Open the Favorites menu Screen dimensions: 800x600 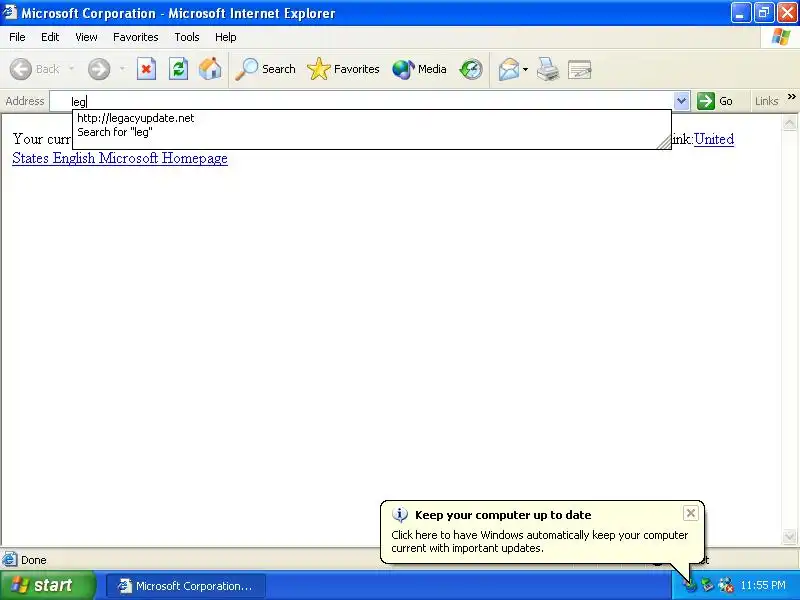[x=136, y=37]
